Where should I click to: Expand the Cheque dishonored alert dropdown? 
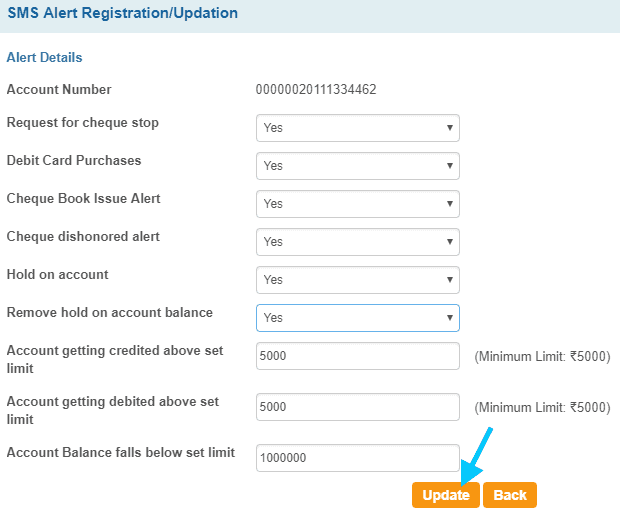click(357, 242)
